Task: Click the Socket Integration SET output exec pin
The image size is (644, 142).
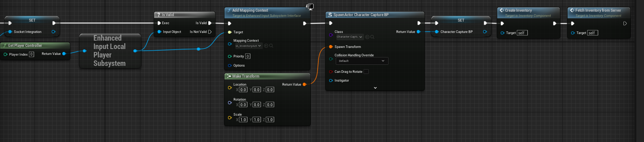Action: click(x=54, y=23)
